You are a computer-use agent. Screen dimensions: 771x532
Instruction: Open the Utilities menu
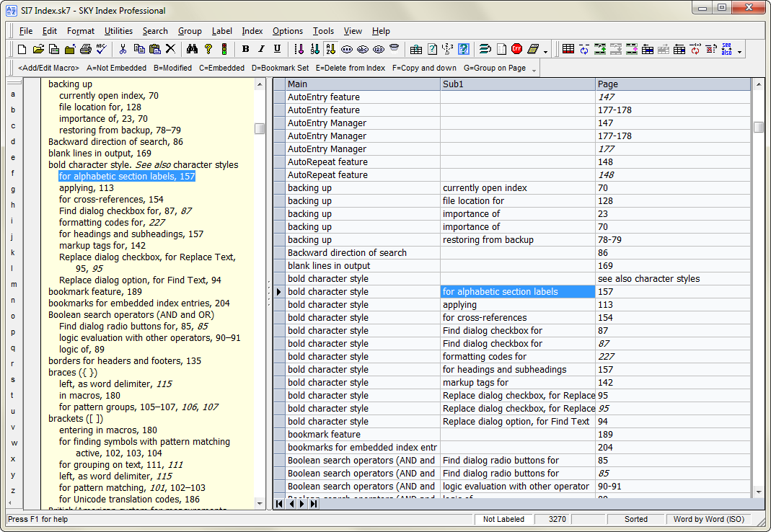(x=118, y=31)
